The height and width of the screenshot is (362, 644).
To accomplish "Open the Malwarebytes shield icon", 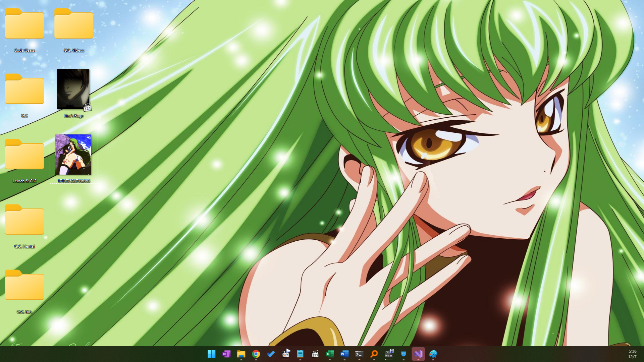I will (404, 354).
